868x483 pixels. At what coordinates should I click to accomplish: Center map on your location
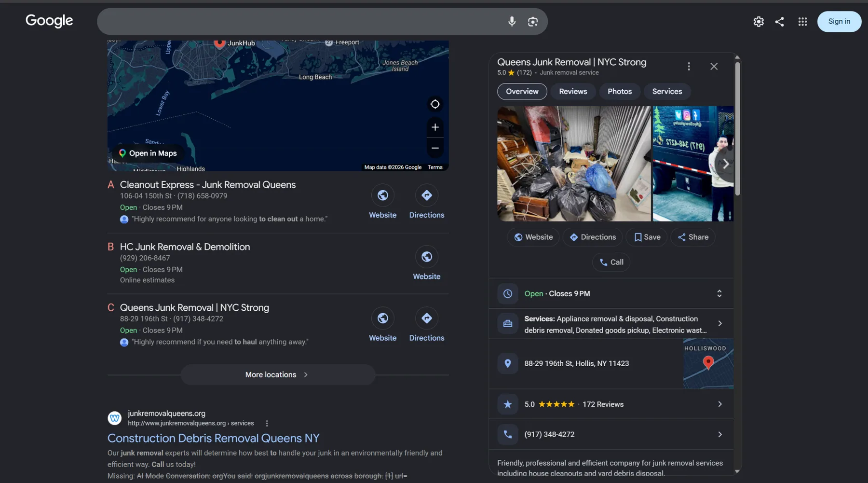[x=435, y=104]
